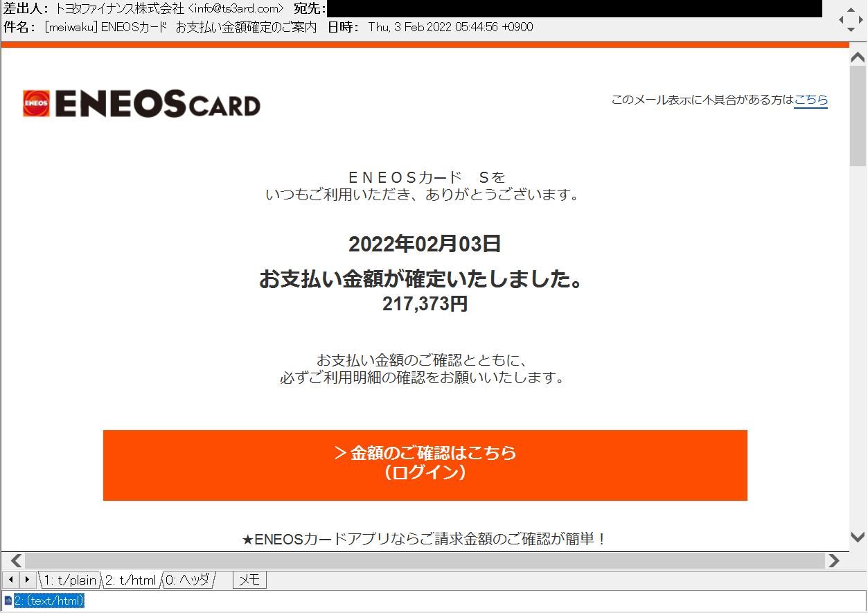
Task: Click the horizontal scrollbar left arrow
Action: [17, 560]
